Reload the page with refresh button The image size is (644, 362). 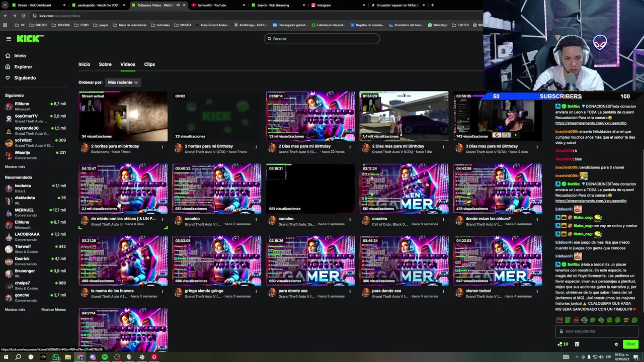tap(23, 16)
